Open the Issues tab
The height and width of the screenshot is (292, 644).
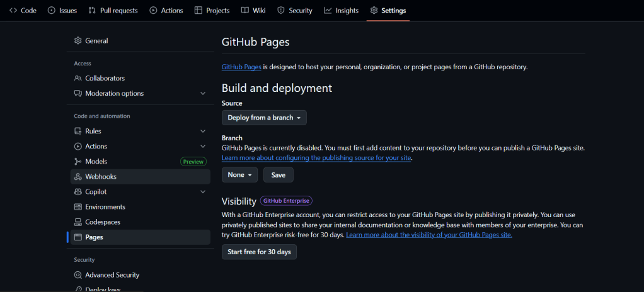62,11
